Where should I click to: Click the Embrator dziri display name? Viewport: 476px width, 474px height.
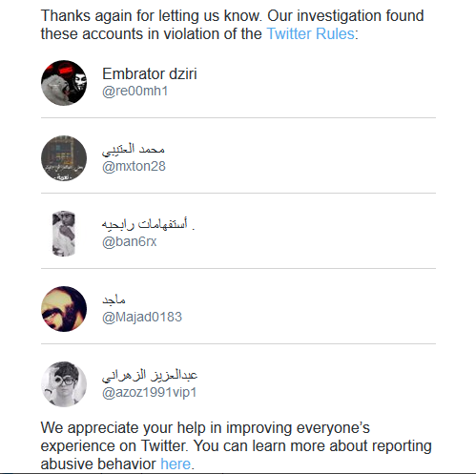[150, 73]
